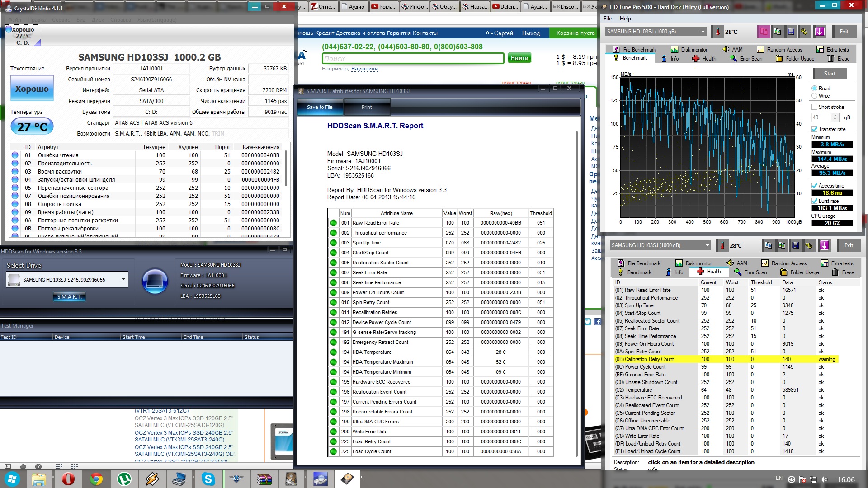The width and height of the screenshot is (868, 488).
Task: Click Поиск search input field on webpage
Action: click(413, 58)
